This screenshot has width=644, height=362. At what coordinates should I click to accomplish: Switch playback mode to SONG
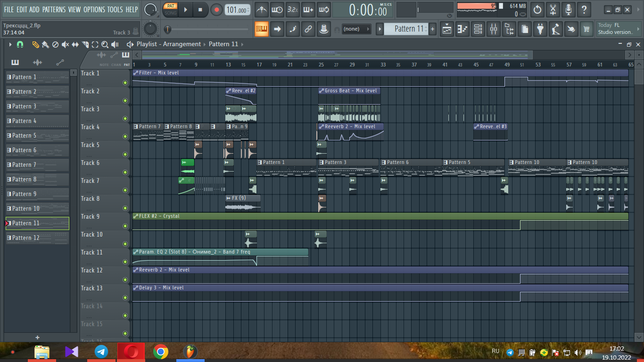click(170, 13)
